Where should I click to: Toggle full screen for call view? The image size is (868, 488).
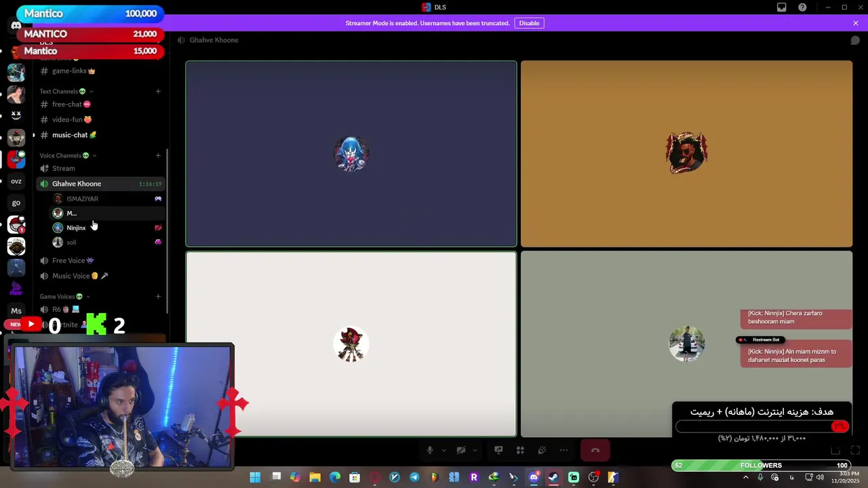(x=855, y=451)
